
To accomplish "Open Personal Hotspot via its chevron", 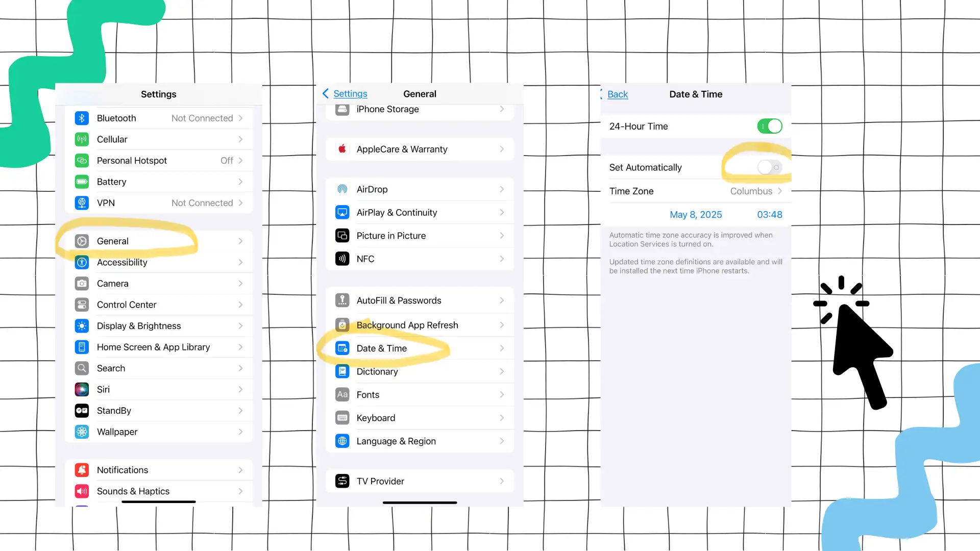I will coord(240,161).
